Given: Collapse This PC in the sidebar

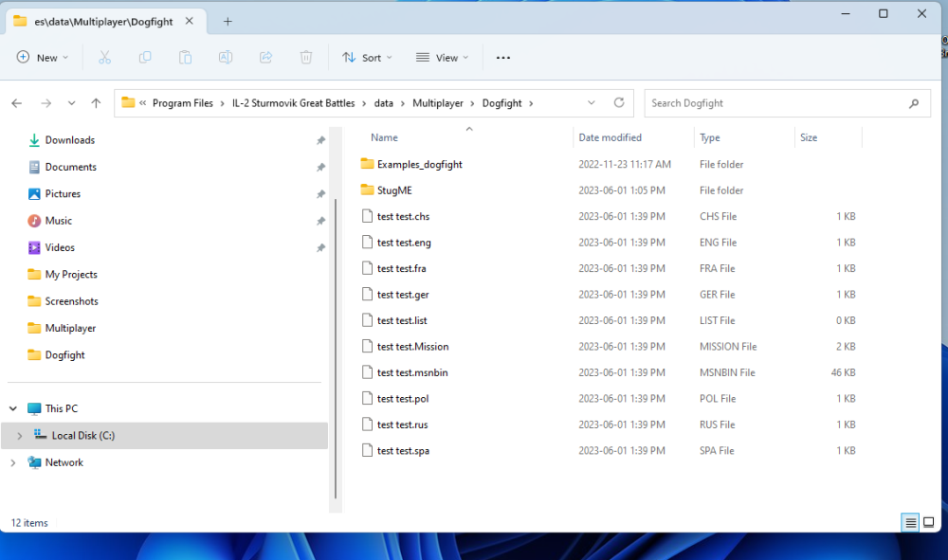Looking at the screenshot, I should (12, 407).
